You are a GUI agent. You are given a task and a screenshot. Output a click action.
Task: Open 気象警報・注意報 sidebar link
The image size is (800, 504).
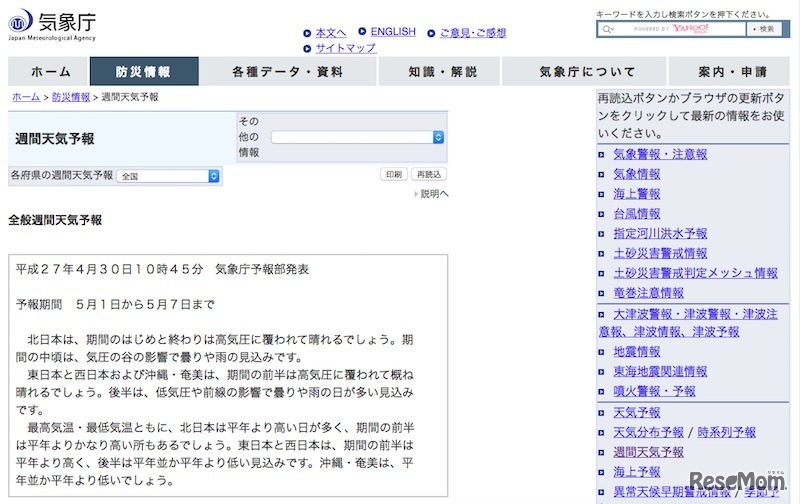coord(660,155)
